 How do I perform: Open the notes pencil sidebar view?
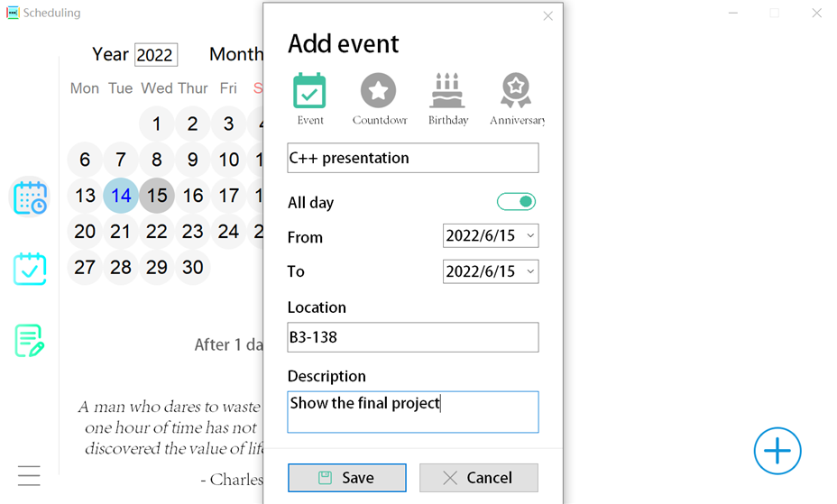tap(30, 340)
